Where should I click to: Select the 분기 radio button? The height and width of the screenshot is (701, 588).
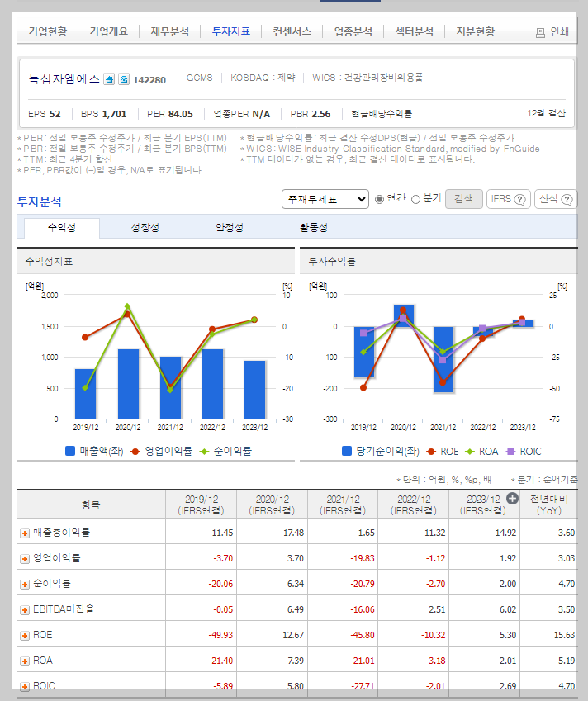point(415,199)
